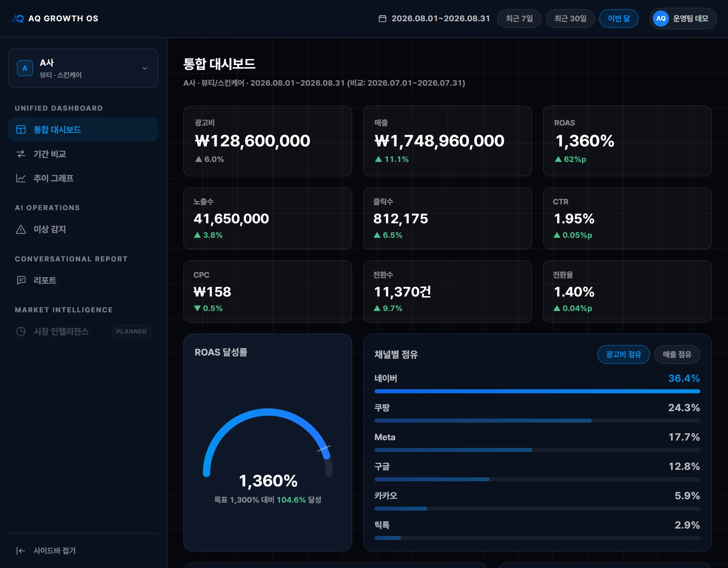Click the 추이 그래프 line chart icon
This screenshot has height=568, width=728.
[21, 178]
